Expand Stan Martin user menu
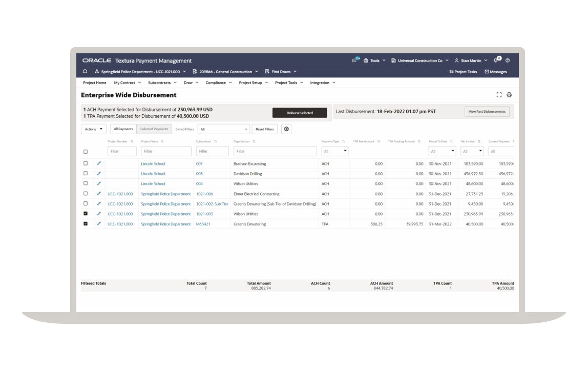The width and height of the screenshot is (588, 371). (x=471, y=60)
